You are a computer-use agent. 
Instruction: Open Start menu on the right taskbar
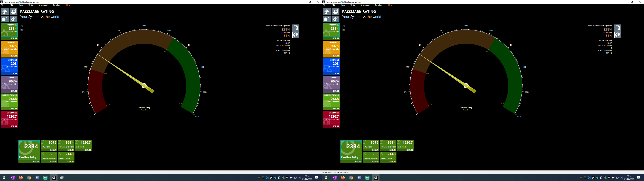click(326, 178)
